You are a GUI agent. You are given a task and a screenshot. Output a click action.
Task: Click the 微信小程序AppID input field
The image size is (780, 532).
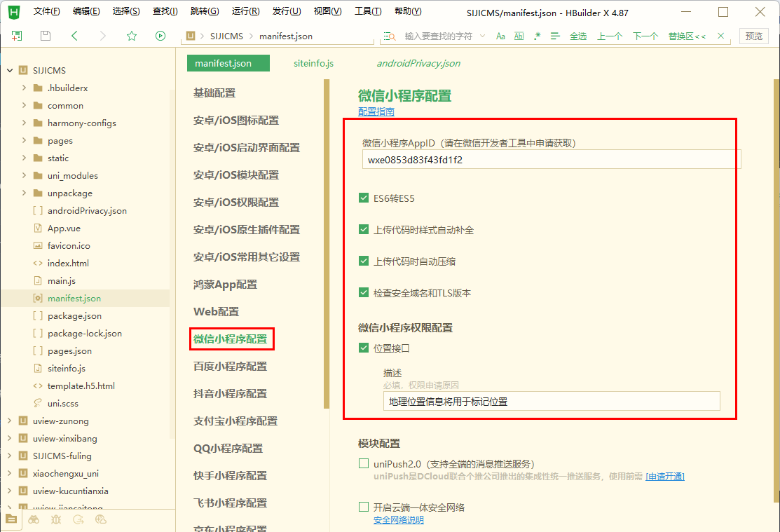point(551,160)
